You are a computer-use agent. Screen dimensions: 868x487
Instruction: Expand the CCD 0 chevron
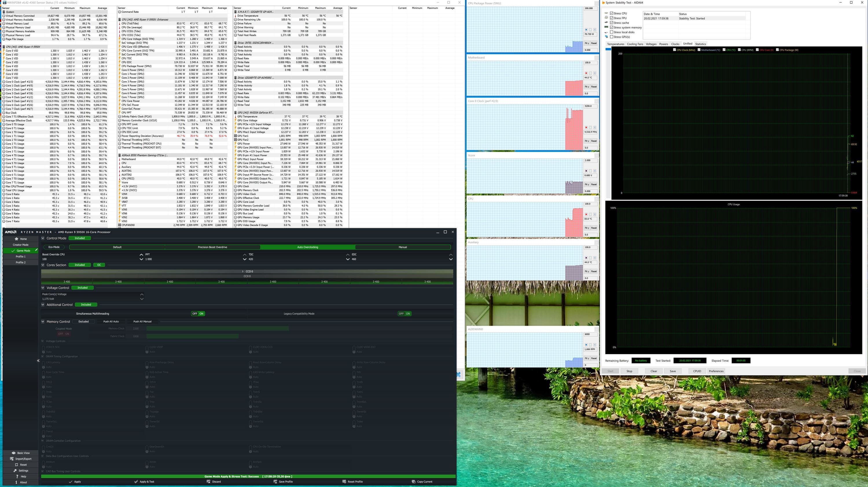click(x=243, y=271)
